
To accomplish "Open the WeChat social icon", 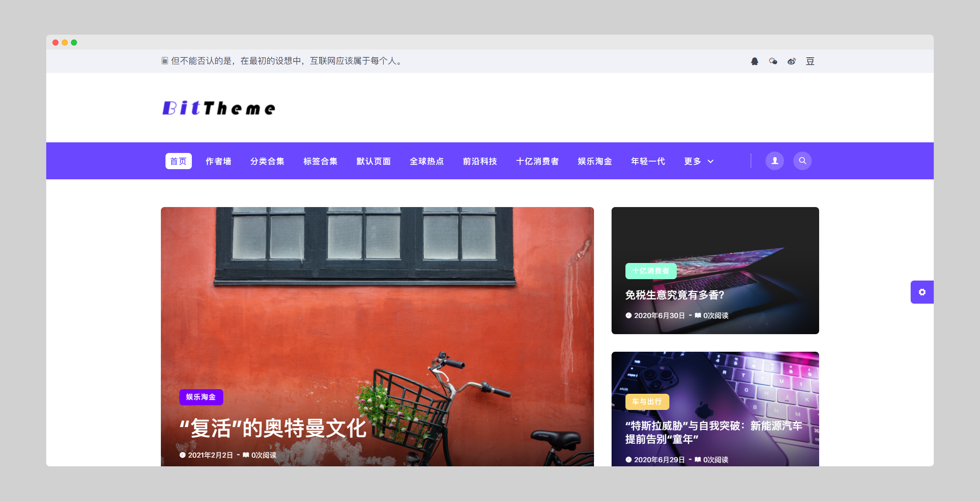I will click(x=773, y=61).
